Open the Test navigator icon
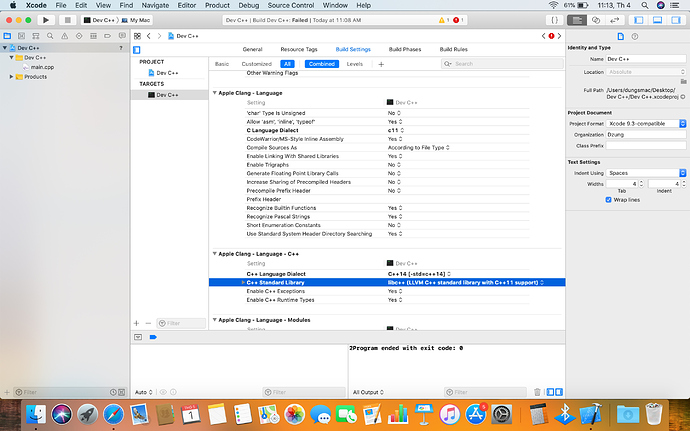690x431 pixels. pos(79,36)
